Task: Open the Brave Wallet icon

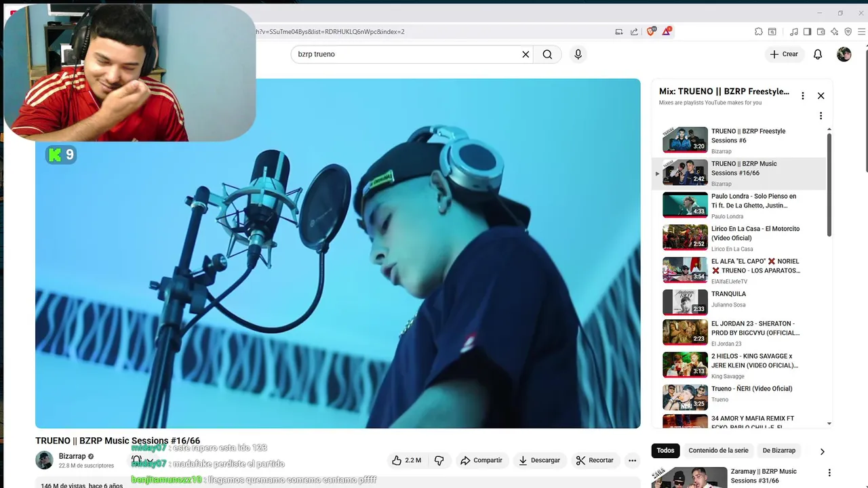Action: coord(821,32)
